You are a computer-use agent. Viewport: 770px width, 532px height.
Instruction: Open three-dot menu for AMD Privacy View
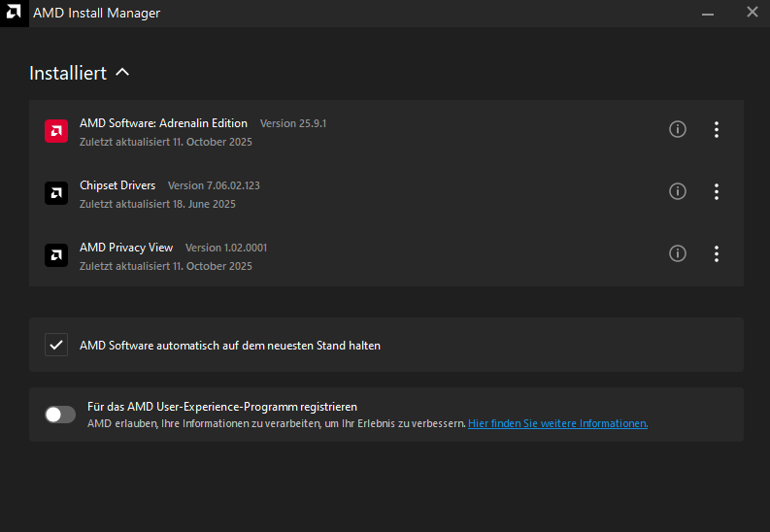pos(717,254)
